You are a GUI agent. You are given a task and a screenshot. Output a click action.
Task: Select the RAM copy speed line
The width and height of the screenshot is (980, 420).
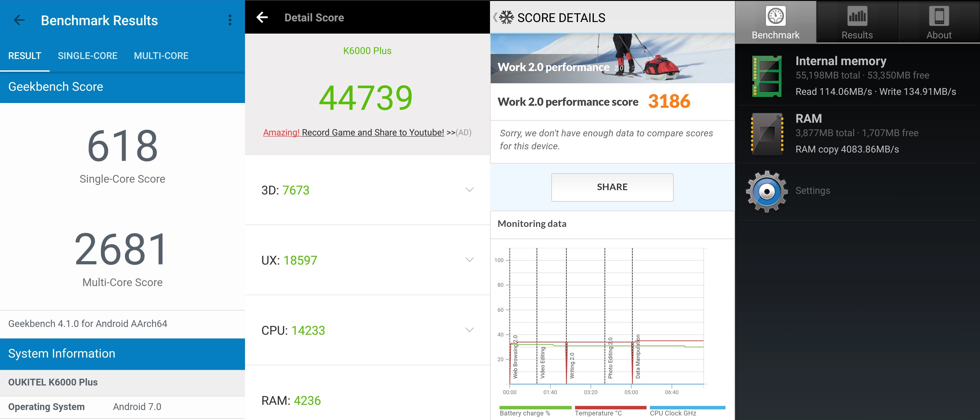click(847, 149)
